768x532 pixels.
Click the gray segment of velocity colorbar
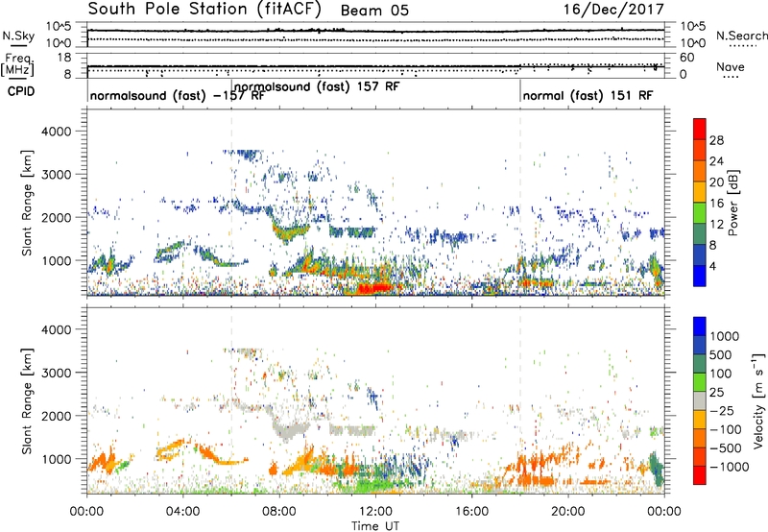click(700, 400)
